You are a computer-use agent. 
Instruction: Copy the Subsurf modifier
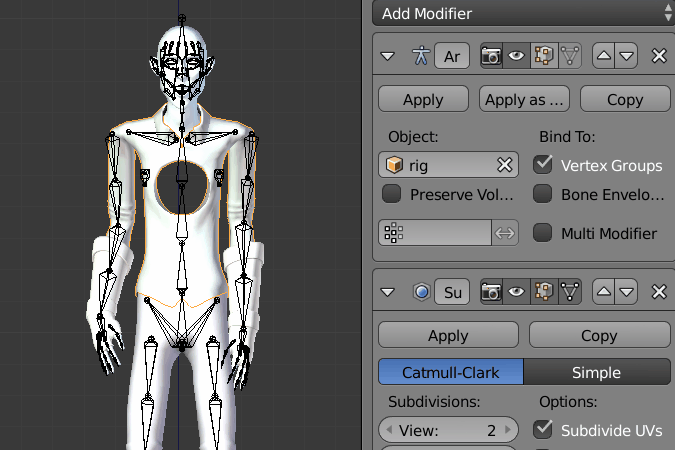599,335
